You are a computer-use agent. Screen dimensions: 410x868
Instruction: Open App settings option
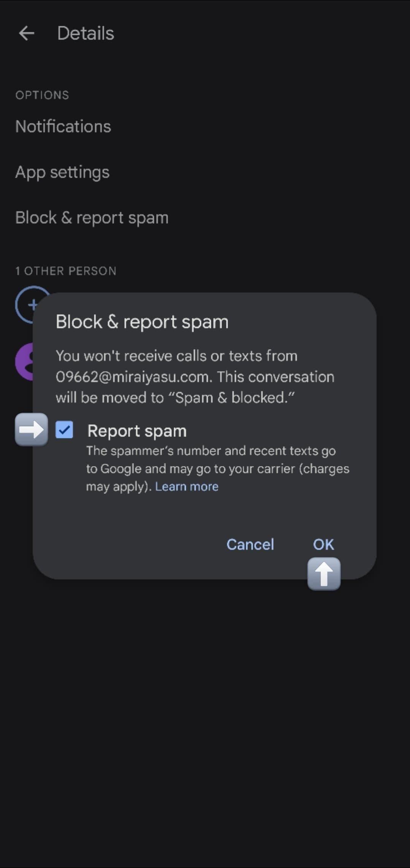pyautogui.click(x=62, y=172)
